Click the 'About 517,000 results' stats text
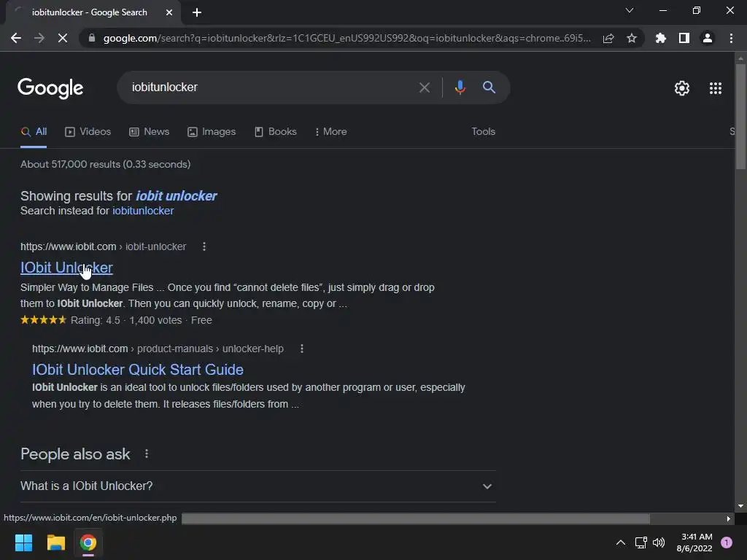This screenshot has height=560, width=747. click(x=105, y=164)
